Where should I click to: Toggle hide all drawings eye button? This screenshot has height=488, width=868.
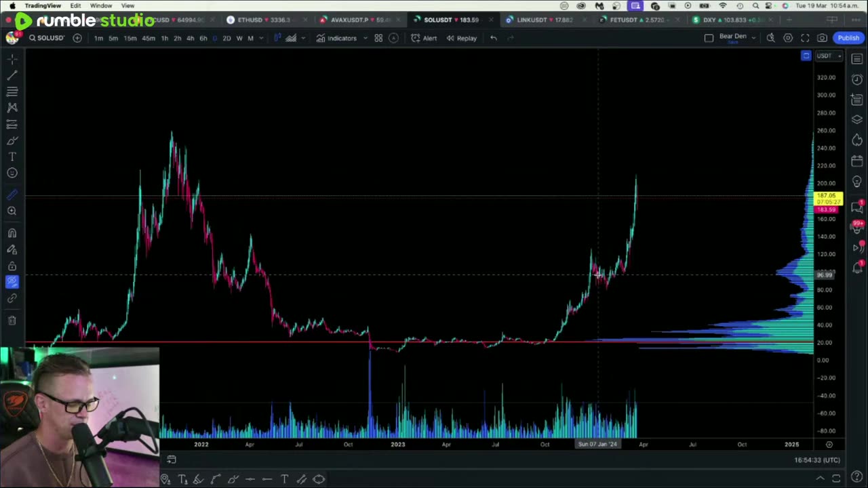point(12,282)
